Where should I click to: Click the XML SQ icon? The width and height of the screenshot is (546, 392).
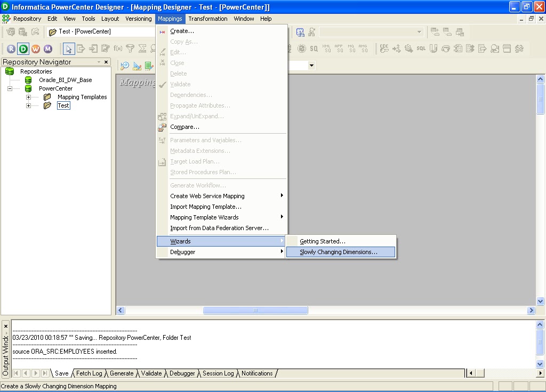coord(326,48)
